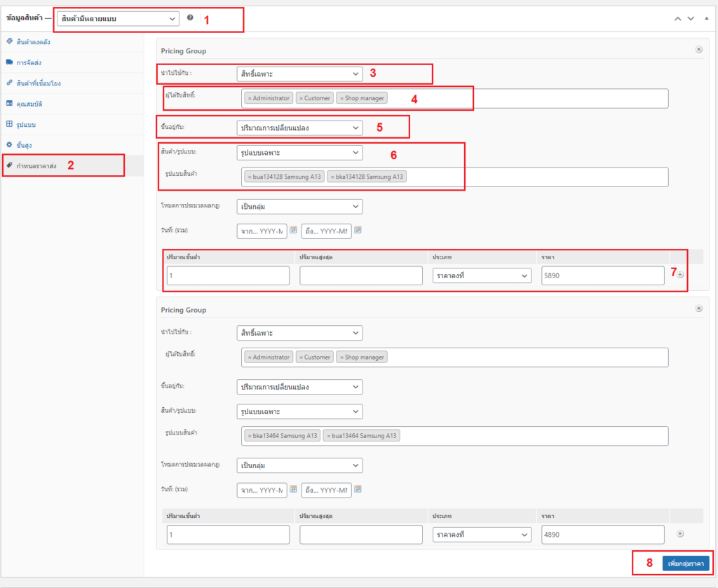Remove Administrator tag in first Pricing Group

pyautogui.click(x=250, y=99)
